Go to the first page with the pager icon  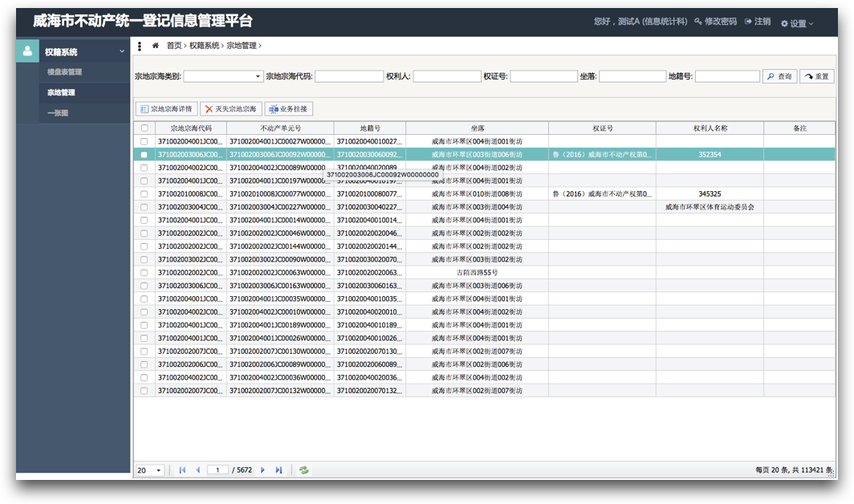[x=182, y=469]
